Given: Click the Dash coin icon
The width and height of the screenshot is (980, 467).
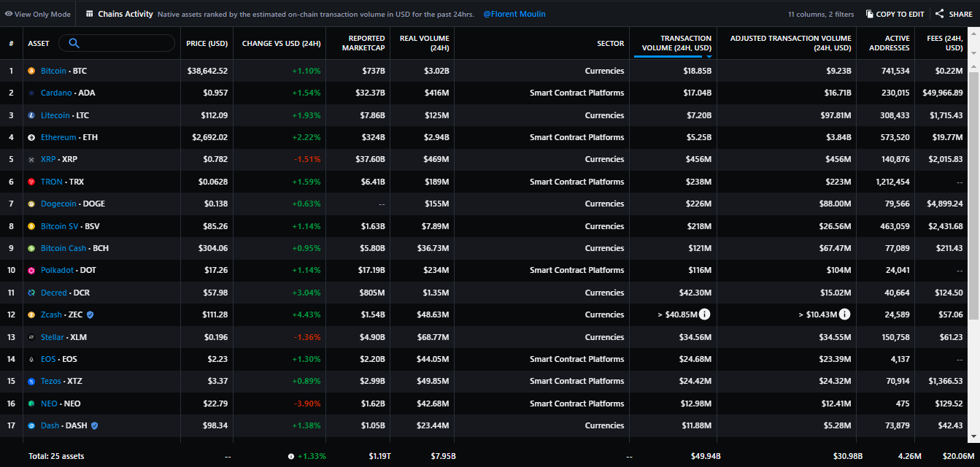Looking at the screenshot, I should (31, 425).
